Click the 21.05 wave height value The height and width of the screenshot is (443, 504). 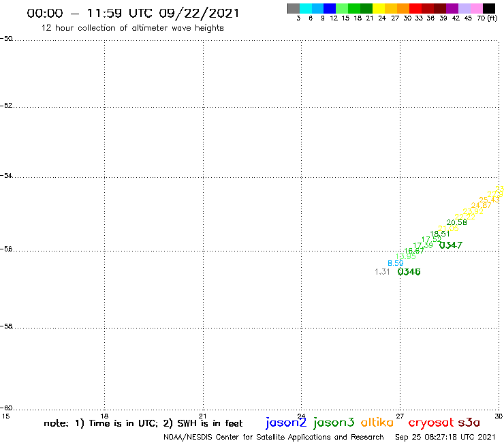pos(448,228)
